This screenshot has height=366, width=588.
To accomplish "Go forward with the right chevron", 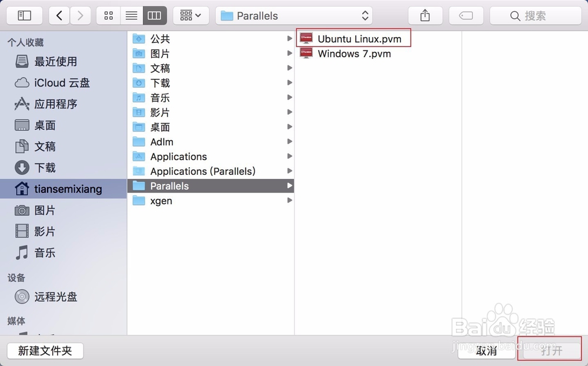I will coord(80,15).
